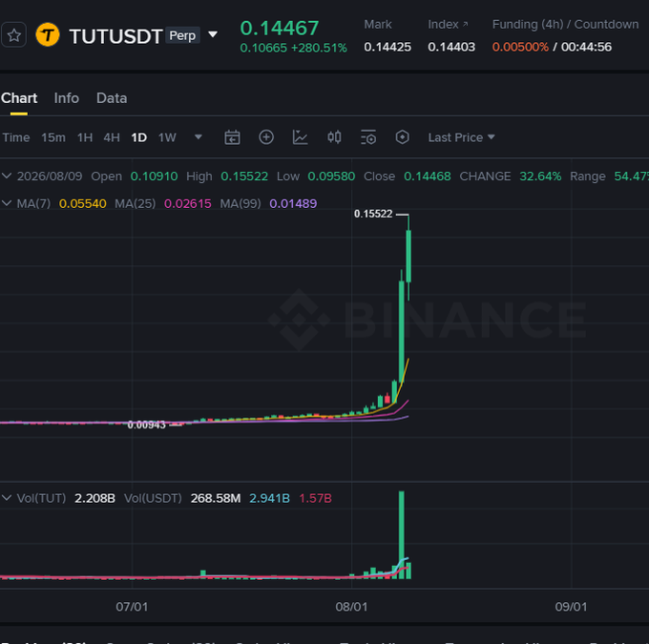
Task: Select the 1H interval
Action: tap(85, 137)
